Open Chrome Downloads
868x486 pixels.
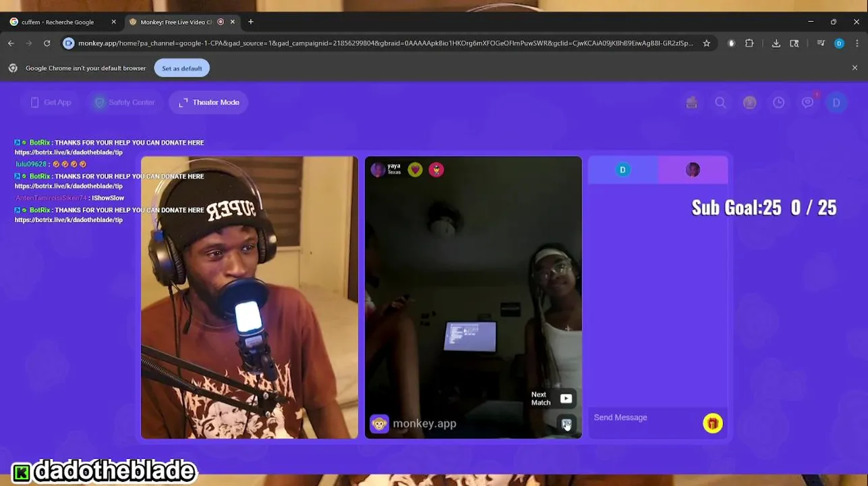click(x=776, y=43)
